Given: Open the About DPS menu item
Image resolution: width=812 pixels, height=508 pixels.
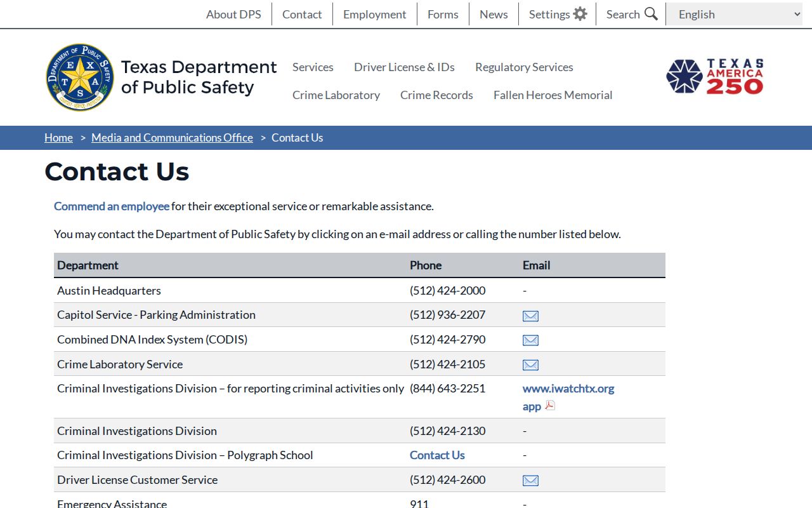Looking at the screenshot, I should tap(233, 14).
